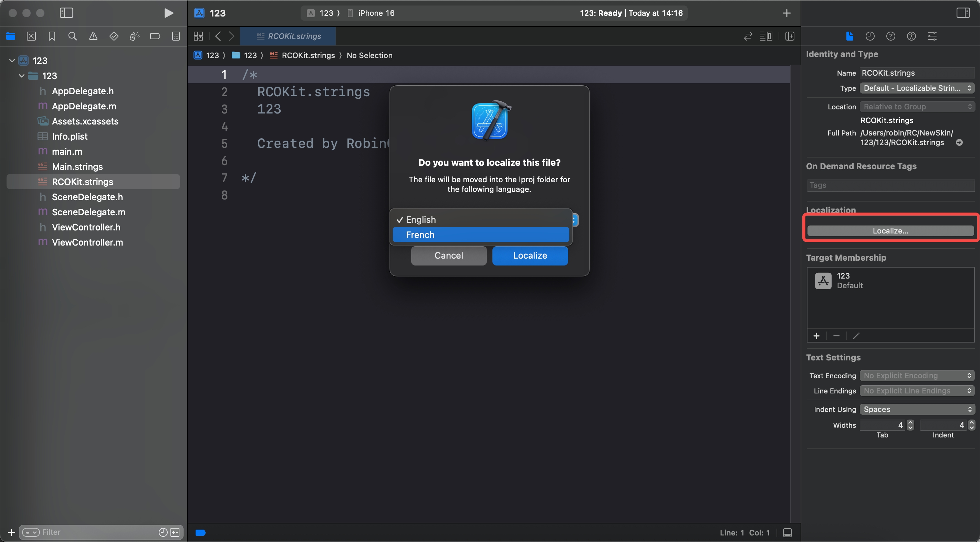Image resolution: width=980 pixels, height=542 pixels.
Task: Click the Run play button
Action: tap(168, 13)
